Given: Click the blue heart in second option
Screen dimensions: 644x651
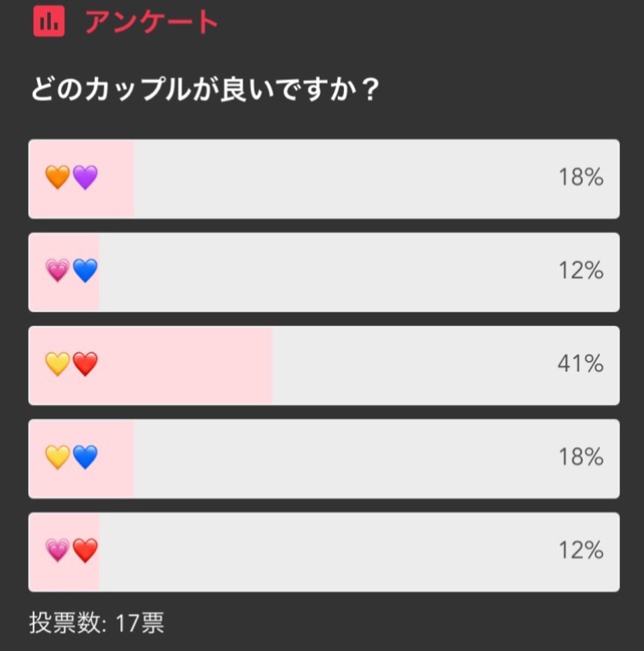Looking at the screenshot, I should pos(85,270).
